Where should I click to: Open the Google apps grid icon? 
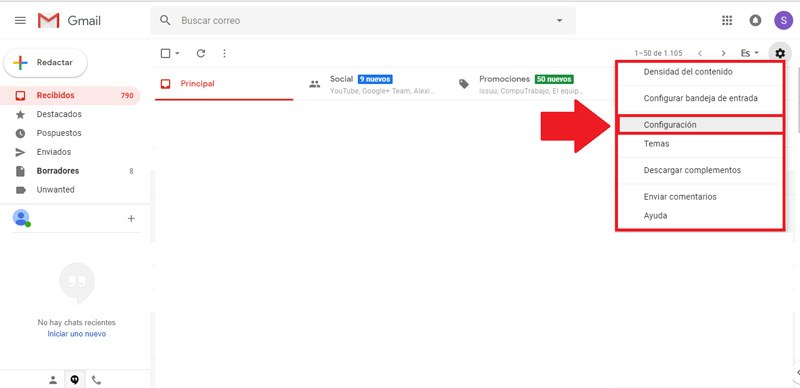727,20
